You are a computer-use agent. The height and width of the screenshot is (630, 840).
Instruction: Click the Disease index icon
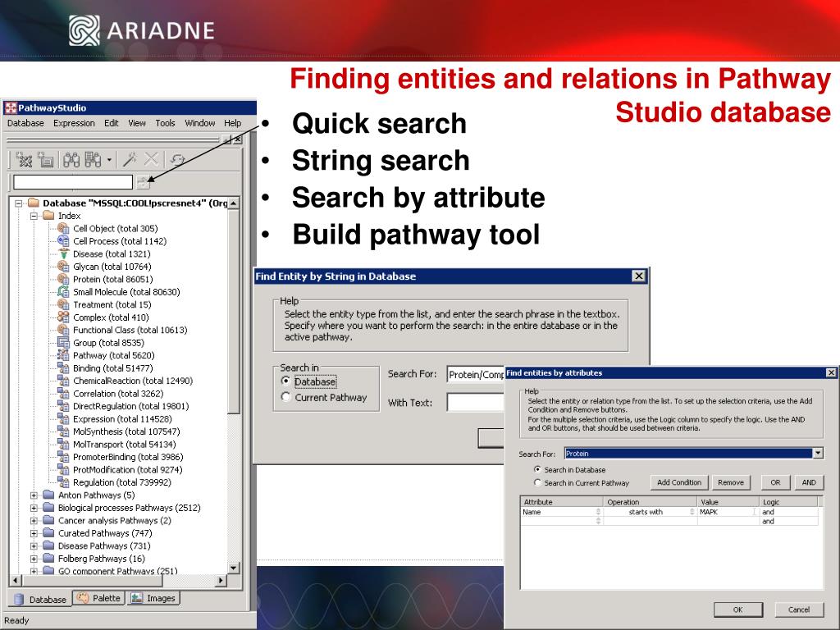[x=63, y=254]
